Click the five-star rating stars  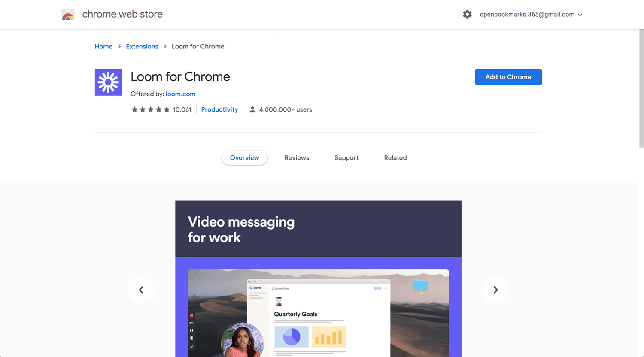[x=150, y=109]
